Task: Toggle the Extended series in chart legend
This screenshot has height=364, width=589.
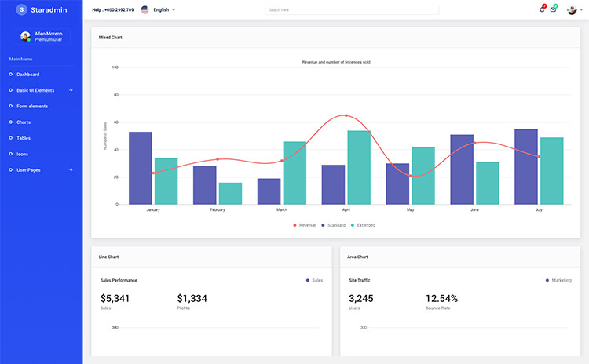Action: 363,225
